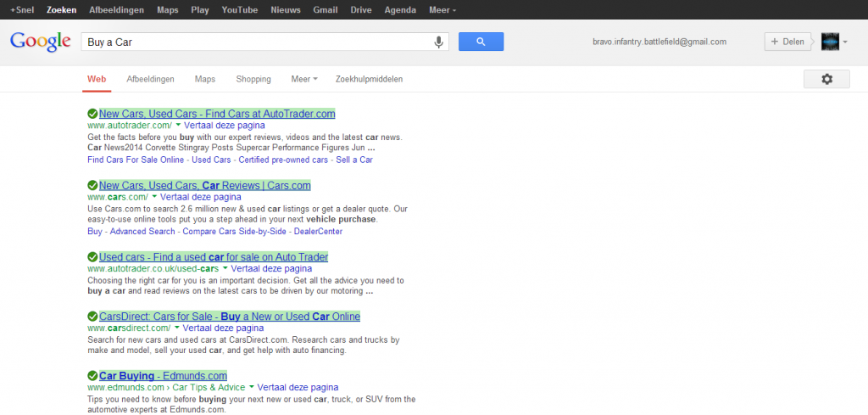Switch to Afbeeldingen search tab
This screenshot has height=415, width=868.
point(150,79)
